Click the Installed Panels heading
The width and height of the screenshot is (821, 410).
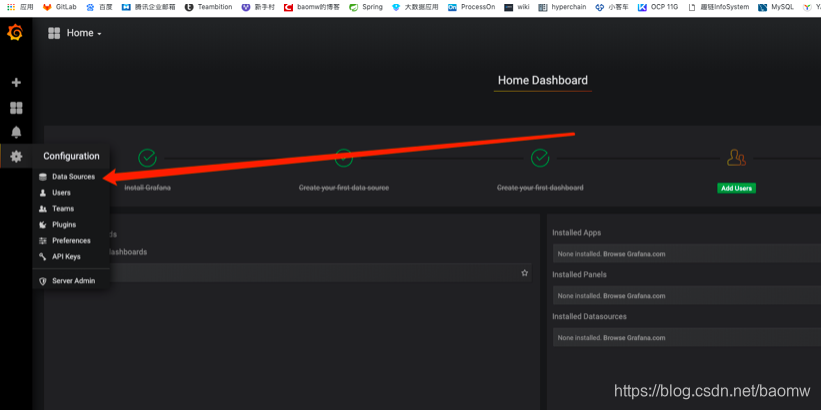coord(579,274)
